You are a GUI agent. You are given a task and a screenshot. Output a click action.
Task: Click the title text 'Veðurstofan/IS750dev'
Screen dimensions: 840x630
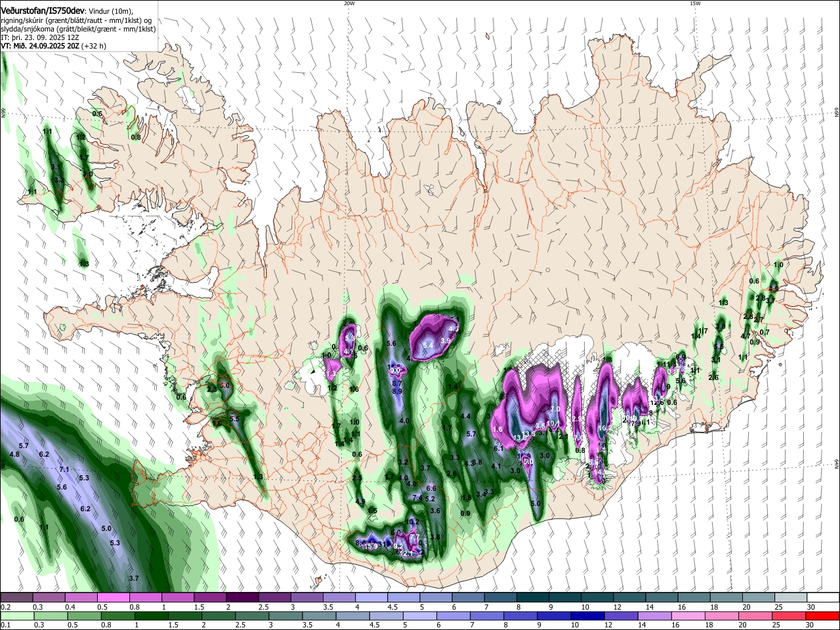click(43, 10)
